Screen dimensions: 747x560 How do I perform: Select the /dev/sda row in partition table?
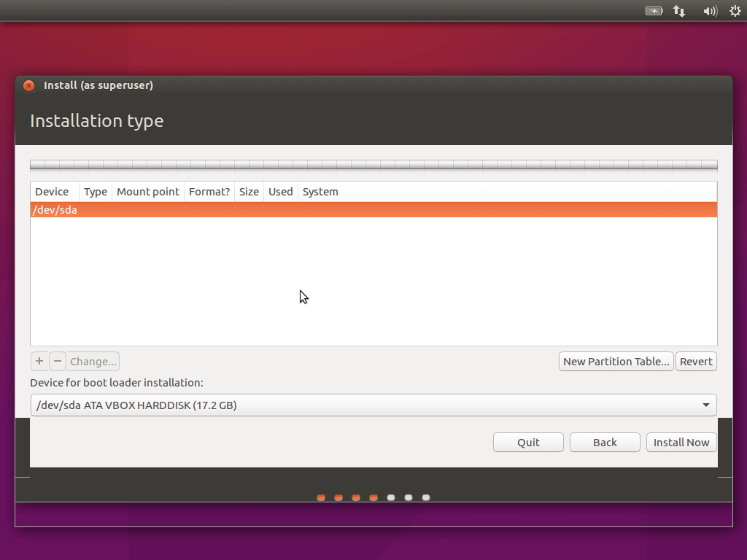click(373, 210)
